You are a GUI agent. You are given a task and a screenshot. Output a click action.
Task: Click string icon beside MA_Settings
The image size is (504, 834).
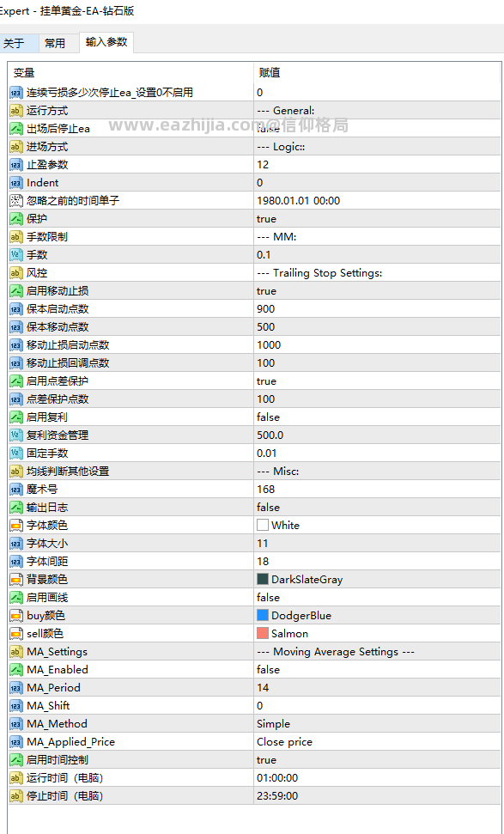coord(16,652)
